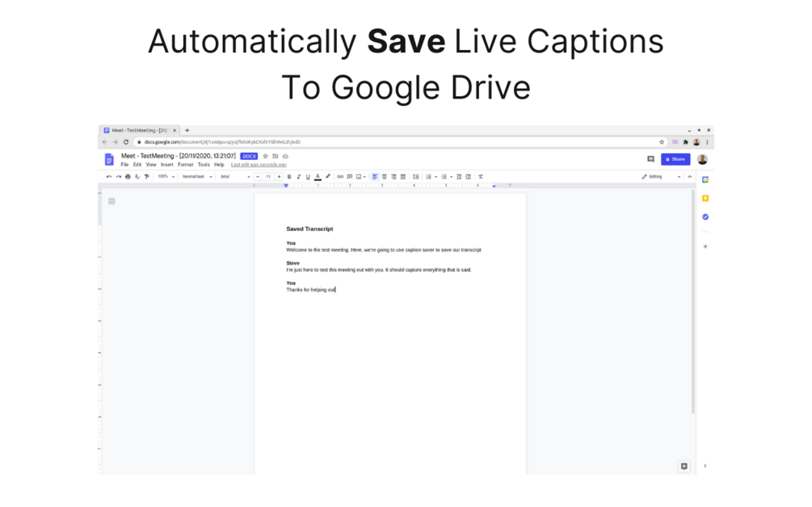Open Keep notes in side panel
Image resolution: width=812 pixels, height=507 pixels.
[x=705, y=199]
